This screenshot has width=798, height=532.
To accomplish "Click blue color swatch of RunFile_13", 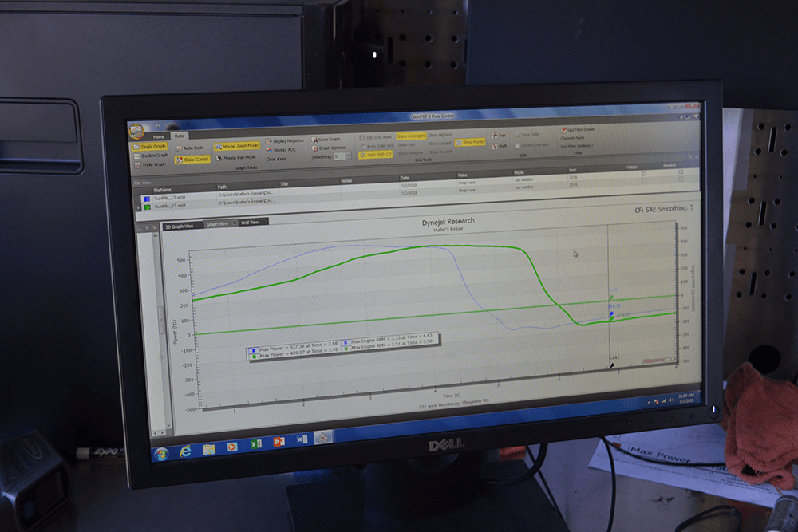I will 147,199.
